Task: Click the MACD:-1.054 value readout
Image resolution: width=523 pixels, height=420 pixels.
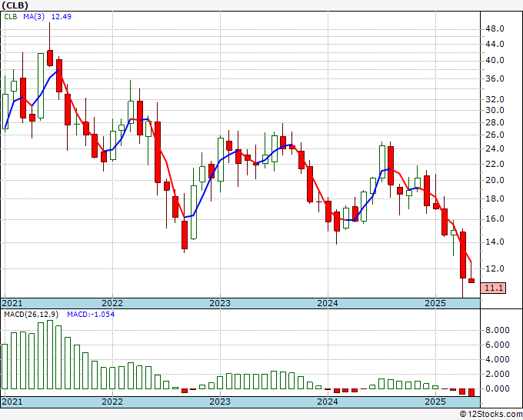Action: [91, 315]
